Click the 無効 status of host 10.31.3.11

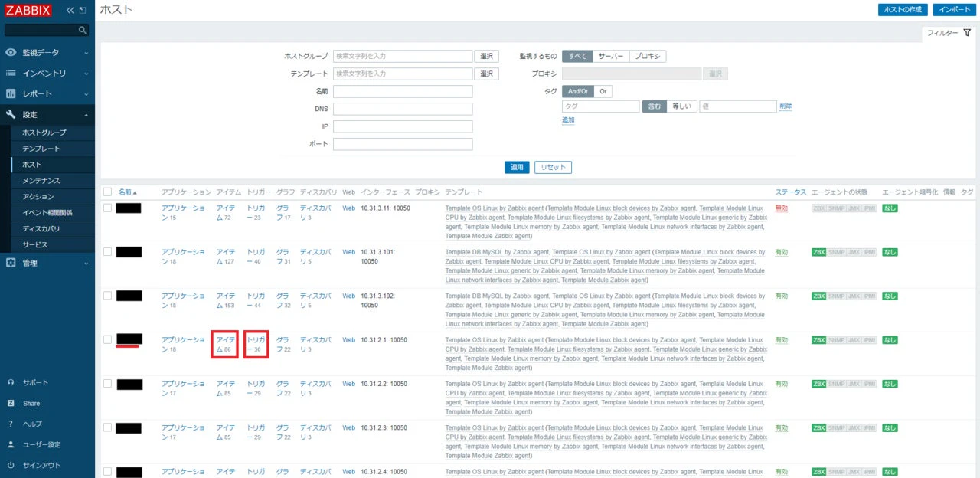coord(782,208)
